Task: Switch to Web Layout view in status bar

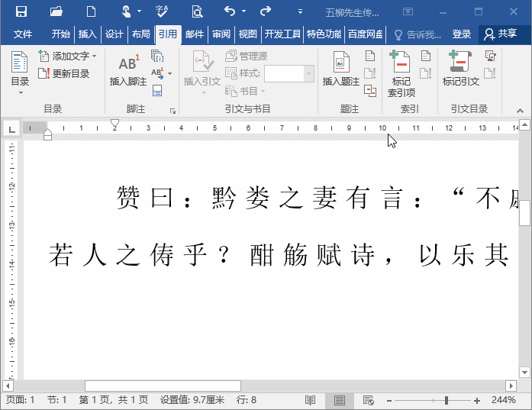Action: (x=368, y=400)
